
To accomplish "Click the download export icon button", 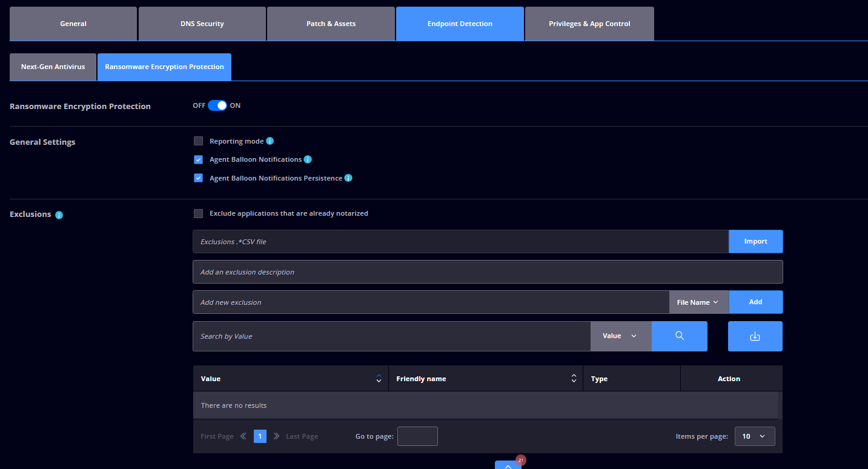I will coord(755,336).
